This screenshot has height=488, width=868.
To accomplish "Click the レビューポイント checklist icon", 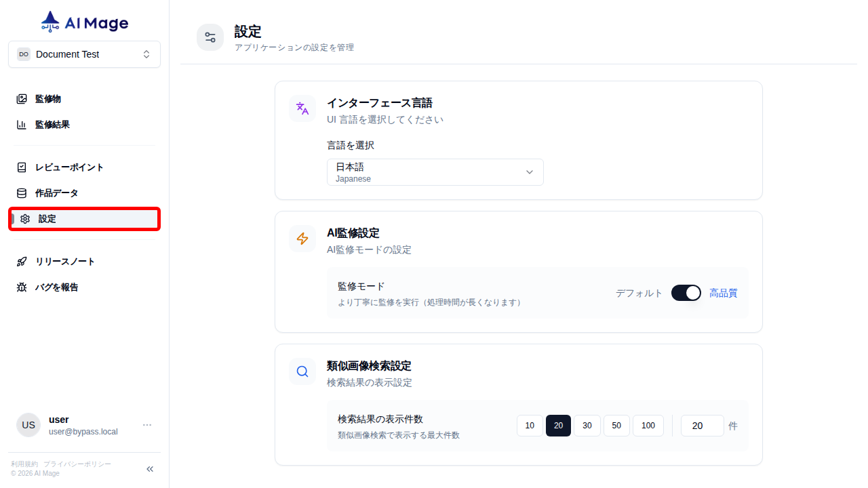I will point(22,167).
